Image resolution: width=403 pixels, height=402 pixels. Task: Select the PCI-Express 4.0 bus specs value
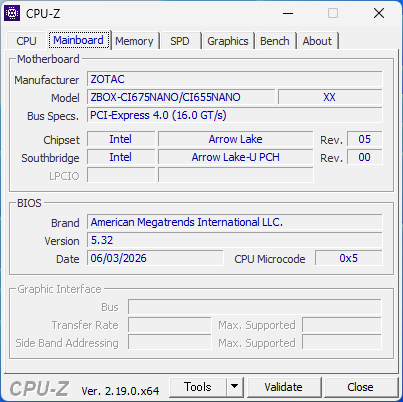[x=235, y=115]
